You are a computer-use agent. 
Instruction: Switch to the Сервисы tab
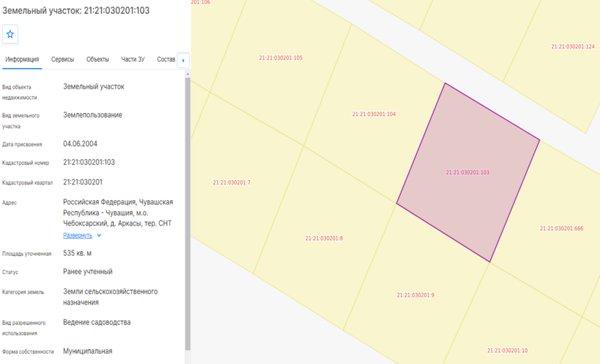click(x=63, y=59)
